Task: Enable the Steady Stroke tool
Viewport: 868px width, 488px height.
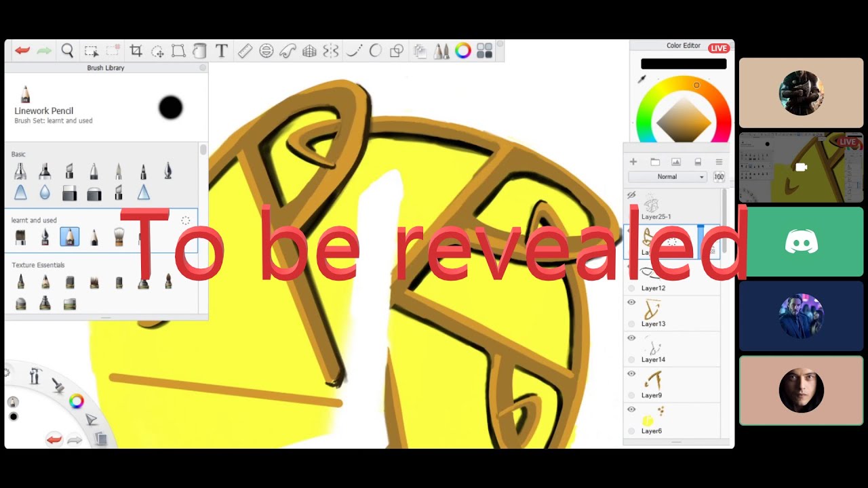Action: pyautogui.click(x=354, y=51)
